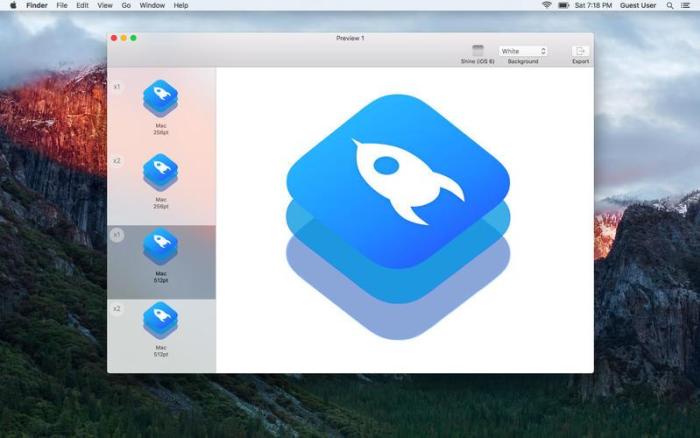Viewport: 700px width, 438px height.
Task: Open the Apple menu
Action: pyautogui.click(x=13, y=5)
